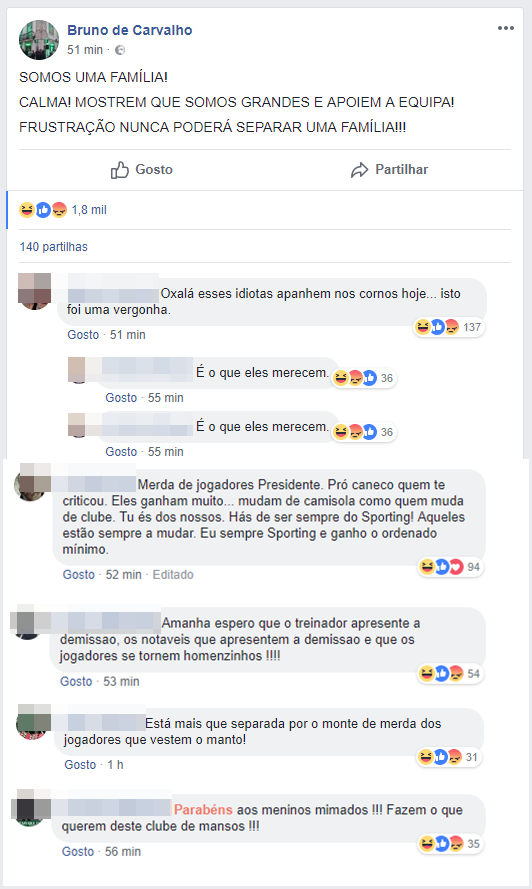This screenshot has width=532, height=889.
Task: Click the Parabéns highlighted word
Action: click(x=203, y=810)
